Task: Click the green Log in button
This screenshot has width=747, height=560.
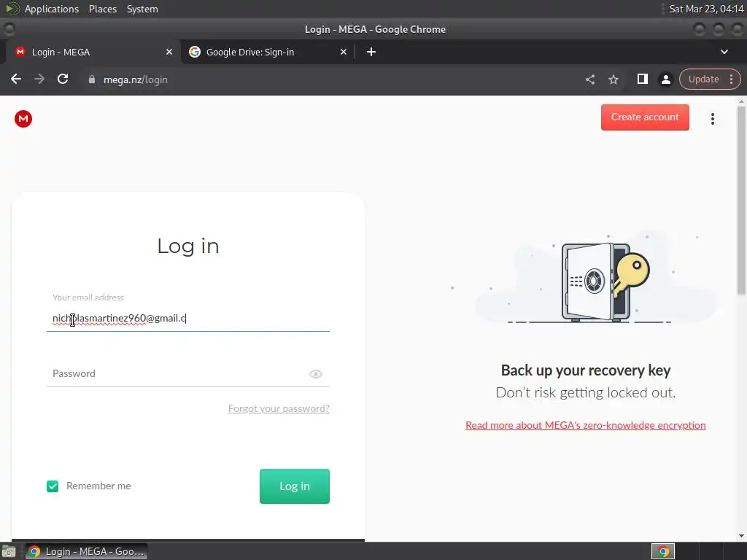Action: click(x=295, y=486)
